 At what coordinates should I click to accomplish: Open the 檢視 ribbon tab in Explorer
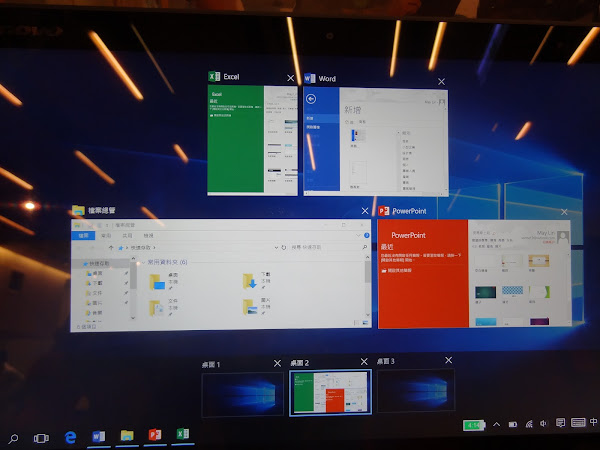click(x=148, y=235)
